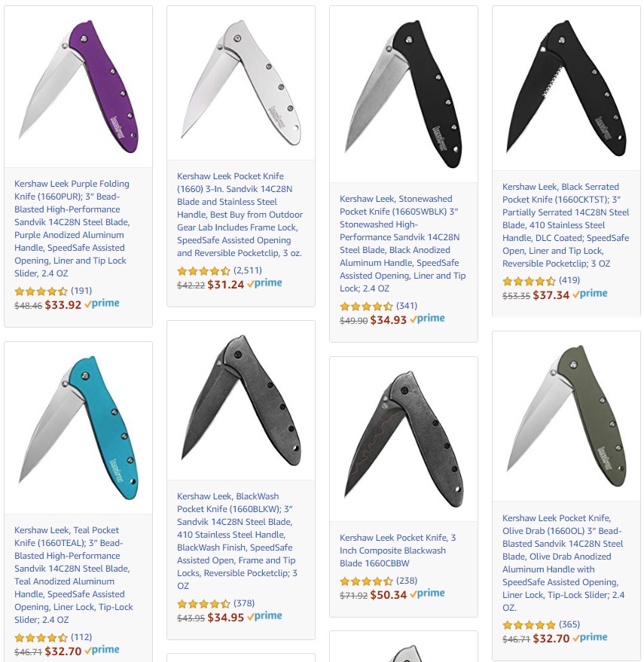Click the five-star rating of olive drab knife
The image size is (644, 662).
(x=529, y=625)
